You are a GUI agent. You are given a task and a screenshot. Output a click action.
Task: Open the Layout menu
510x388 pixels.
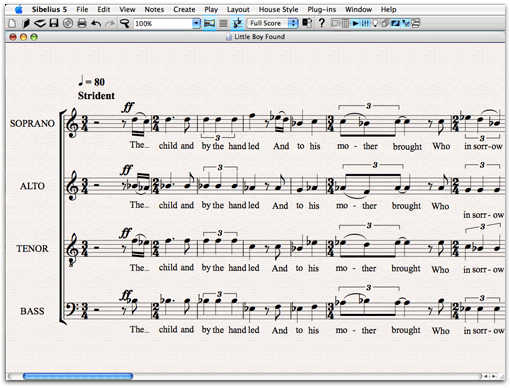(238, 9)
